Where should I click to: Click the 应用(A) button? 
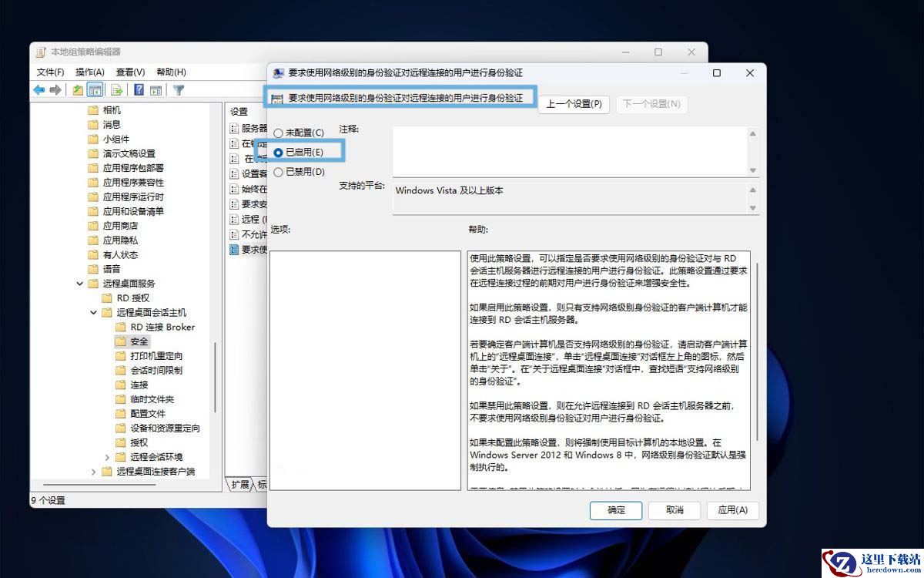tap(732, 510)
